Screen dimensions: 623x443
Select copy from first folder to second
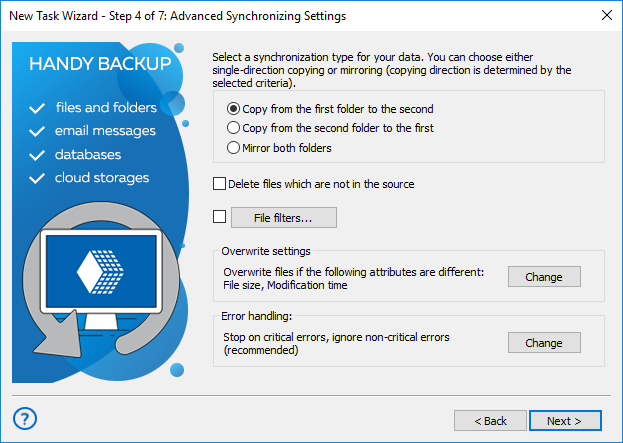234,108
